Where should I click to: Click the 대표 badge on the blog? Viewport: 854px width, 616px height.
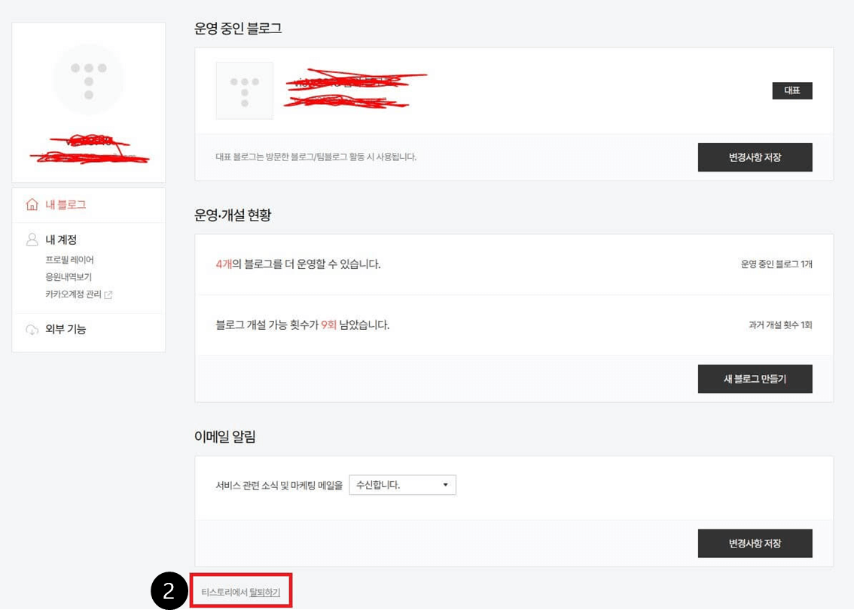click(792, 90)
